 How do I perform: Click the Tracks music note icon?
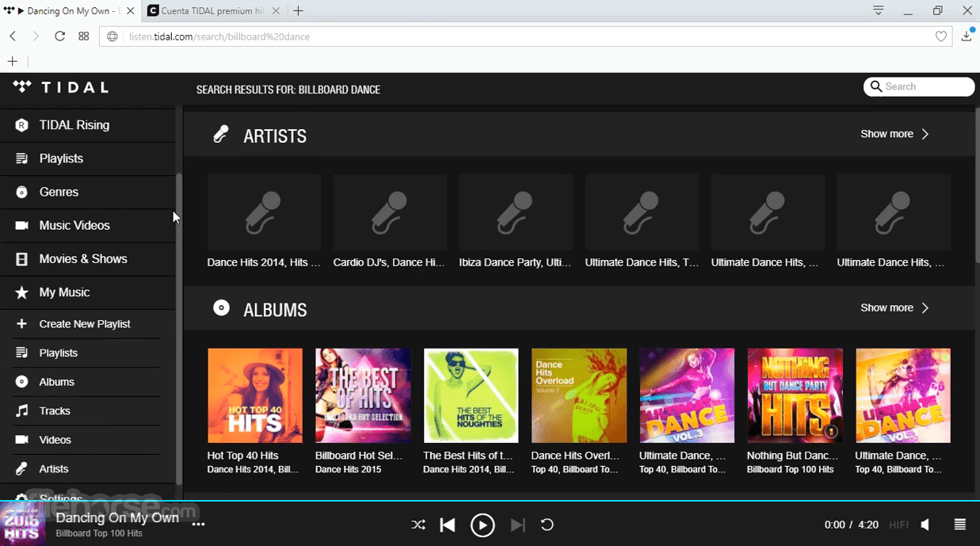click(x=21, y=410)
